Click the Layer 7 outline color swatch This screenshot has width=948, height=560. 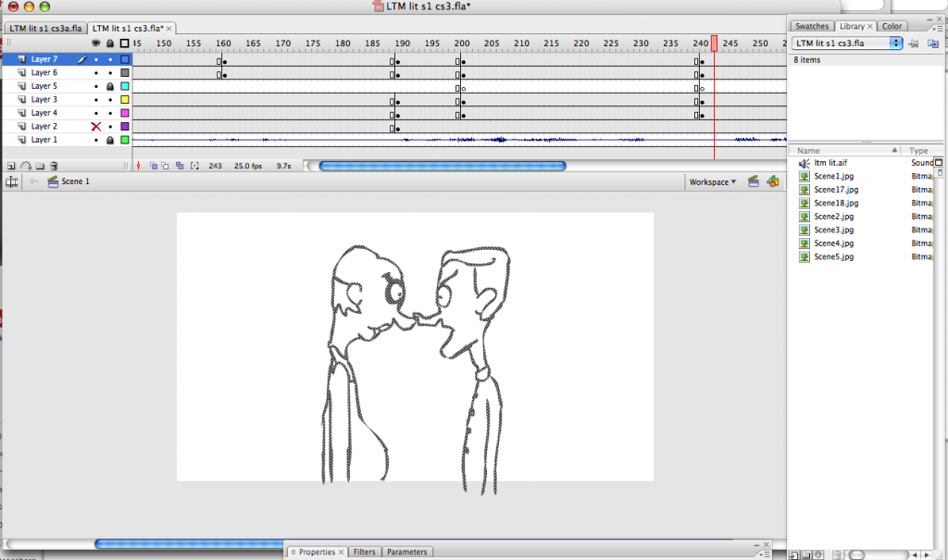pyautogui.click(x=125, y=59)
